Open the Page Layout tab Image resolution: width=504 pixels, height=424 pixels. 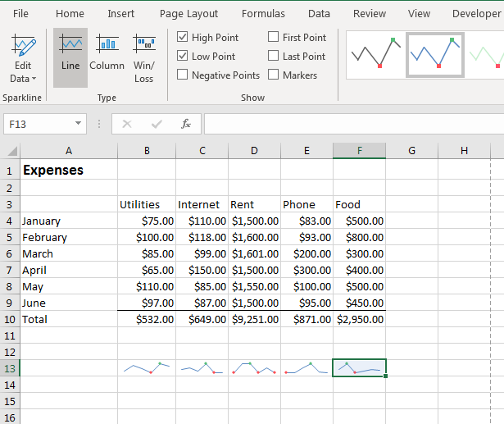tap(188, 13)
